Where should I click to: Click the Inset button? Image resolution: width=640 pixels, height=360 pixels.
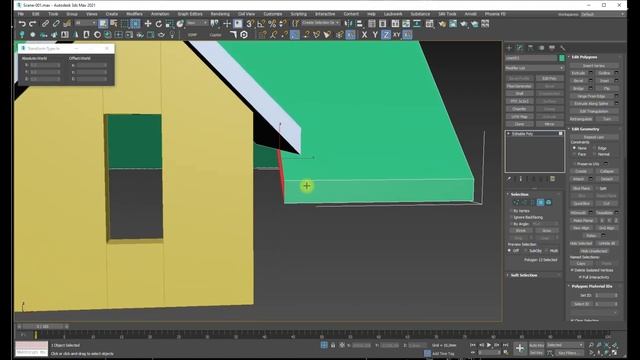point(604,81)
